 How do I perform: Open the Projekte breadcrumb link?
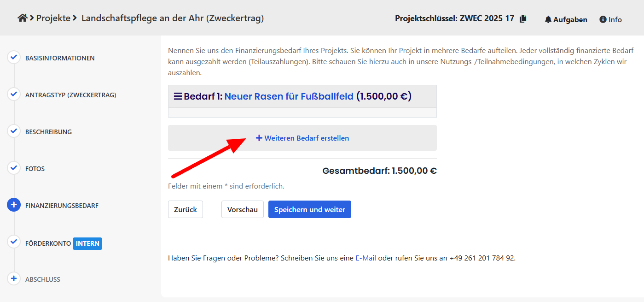click(53, 18)
